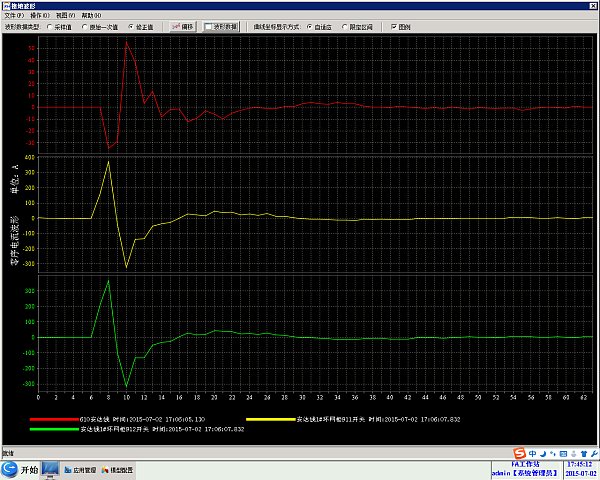Click the 开始 start button
This screenshot has width=600, height=480.
point(20,470)
